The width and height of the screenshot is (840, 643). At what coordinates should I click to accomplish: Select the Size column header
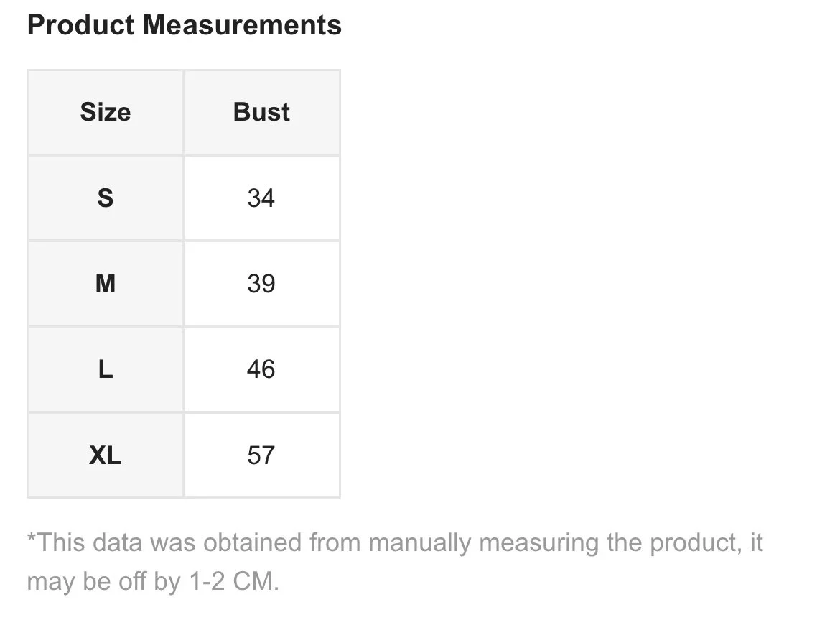tap(106, 112)
